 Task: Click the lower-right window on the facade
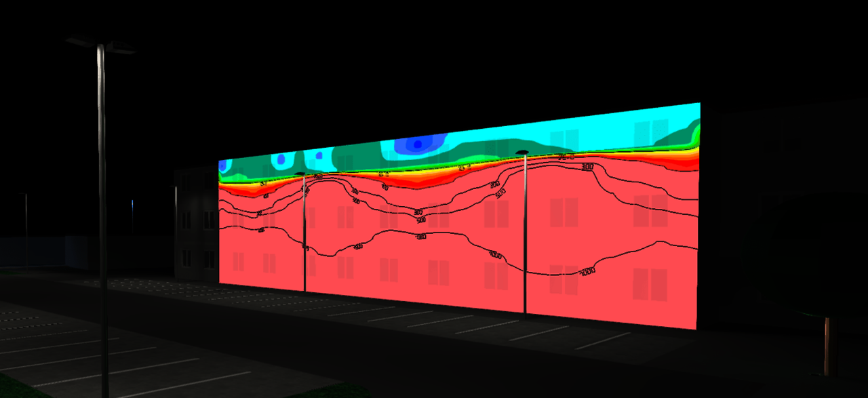(650, 284)
